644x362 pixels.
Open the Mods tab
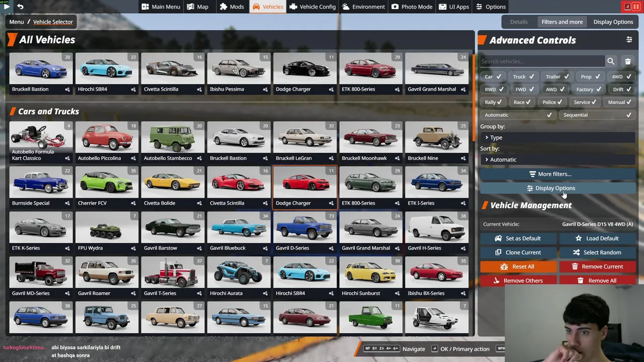click(x=232, y=7)
